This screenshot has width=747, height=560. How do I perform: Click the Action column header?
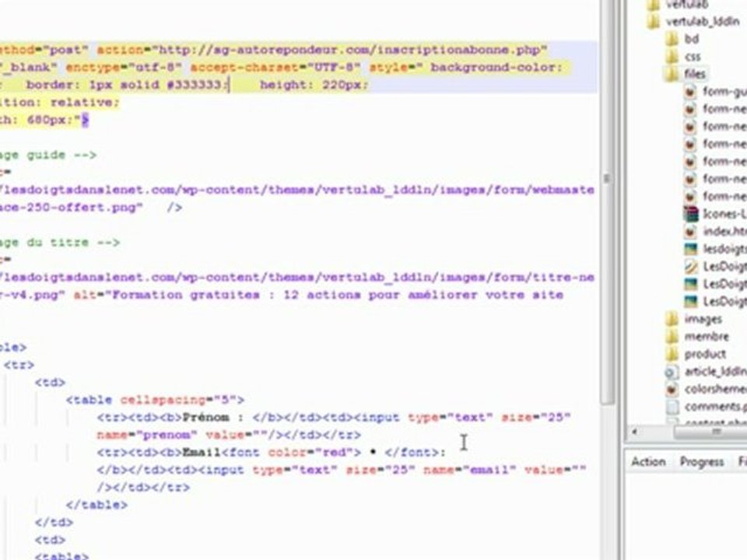[648, 461]
